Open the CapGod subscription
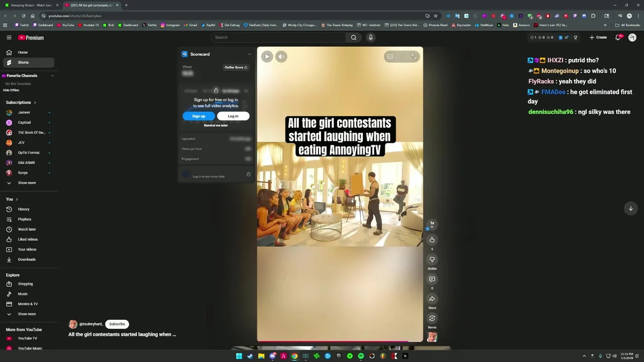 click(x=29, y=123)
